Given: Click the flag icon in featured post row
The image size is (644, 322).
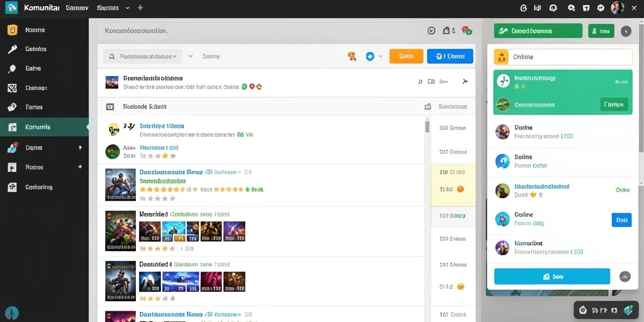Looking at the screenshot, I should (419, 82).
